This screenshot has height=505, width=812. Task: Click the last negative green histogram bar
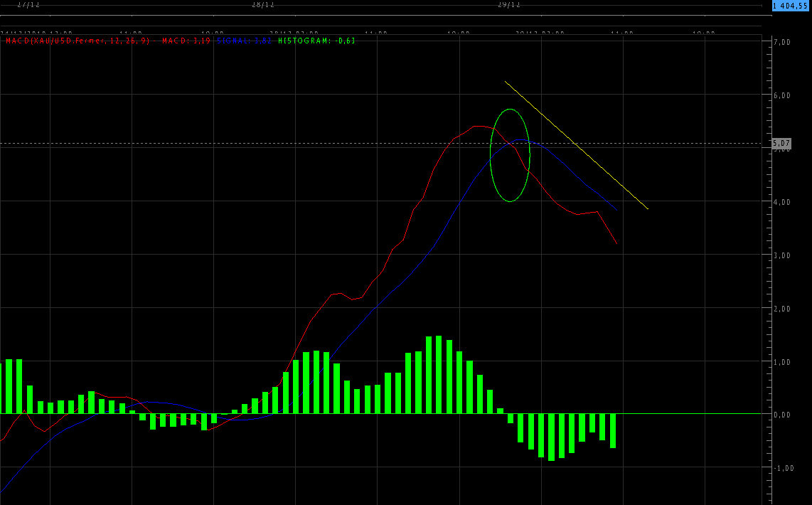[x=612, y=430]
